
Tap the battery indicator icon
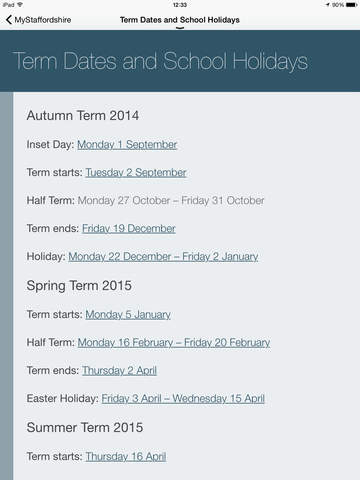(351, 5)
